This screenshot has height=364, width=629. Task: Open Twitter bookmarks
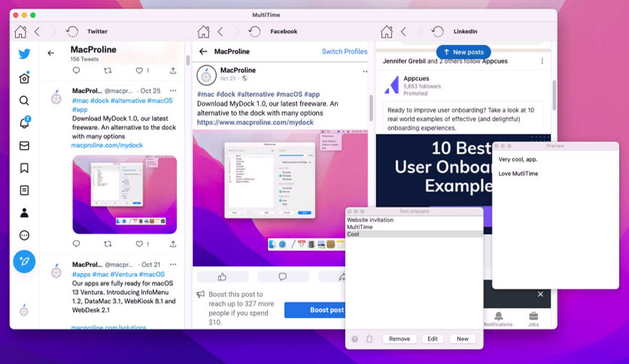point(24,168)
